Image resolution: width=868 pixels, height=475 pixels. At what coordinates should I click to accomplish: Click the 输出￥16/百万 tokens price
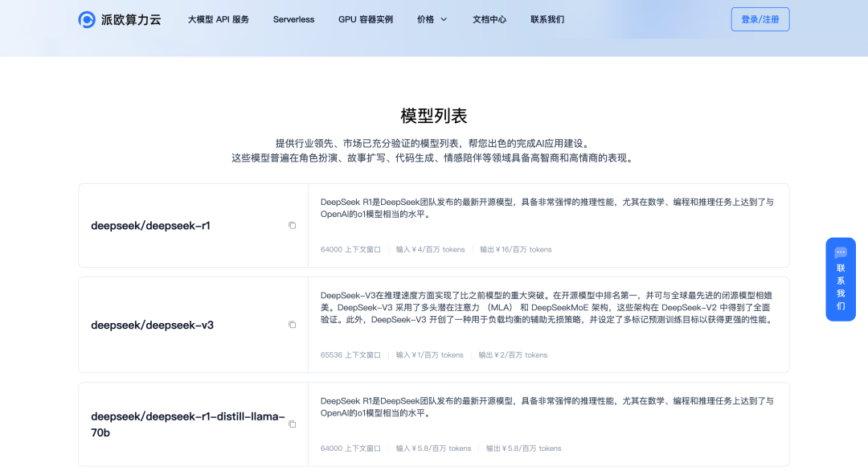[515, 250]
